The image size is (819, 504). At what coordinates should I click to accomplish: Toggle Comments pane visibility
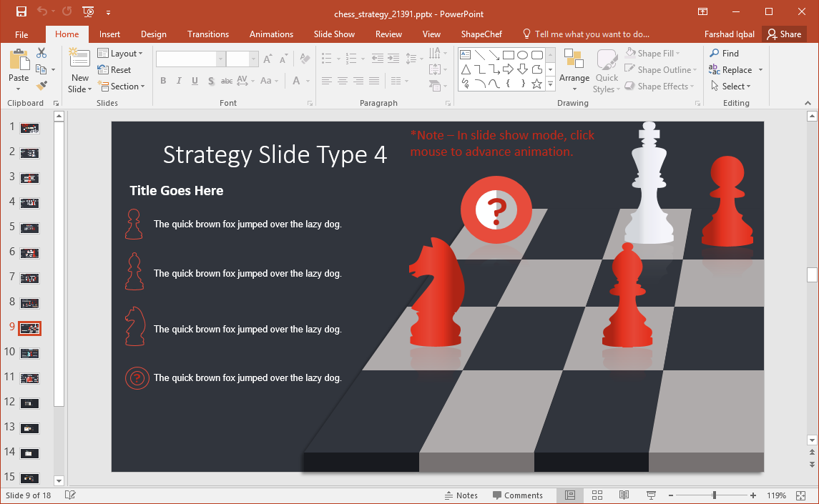[x=518, y=495]
